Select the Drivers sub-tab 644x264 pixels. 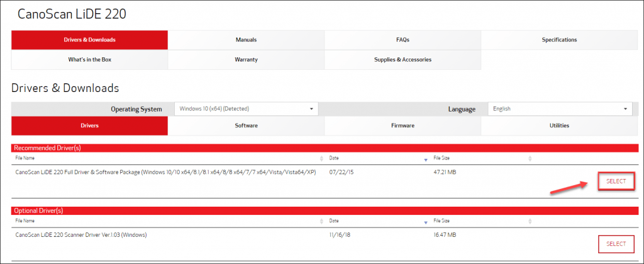89,126
